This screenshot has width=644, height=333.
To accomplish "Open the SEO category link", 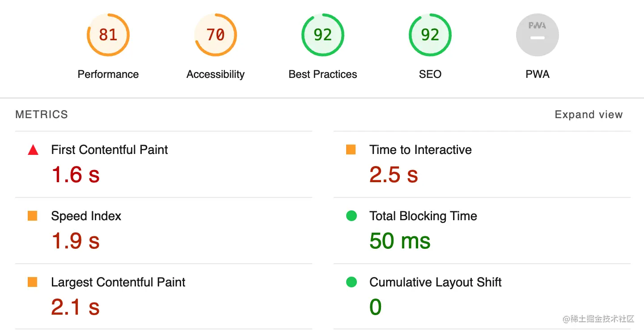I will 430,74.
